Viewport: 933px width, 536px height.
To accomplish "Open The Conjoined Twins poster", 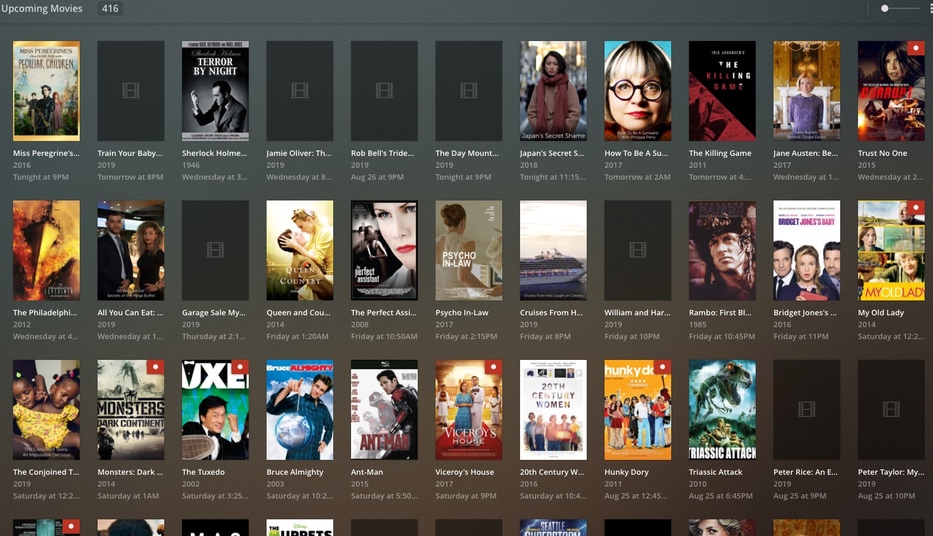I will (46, 410).
